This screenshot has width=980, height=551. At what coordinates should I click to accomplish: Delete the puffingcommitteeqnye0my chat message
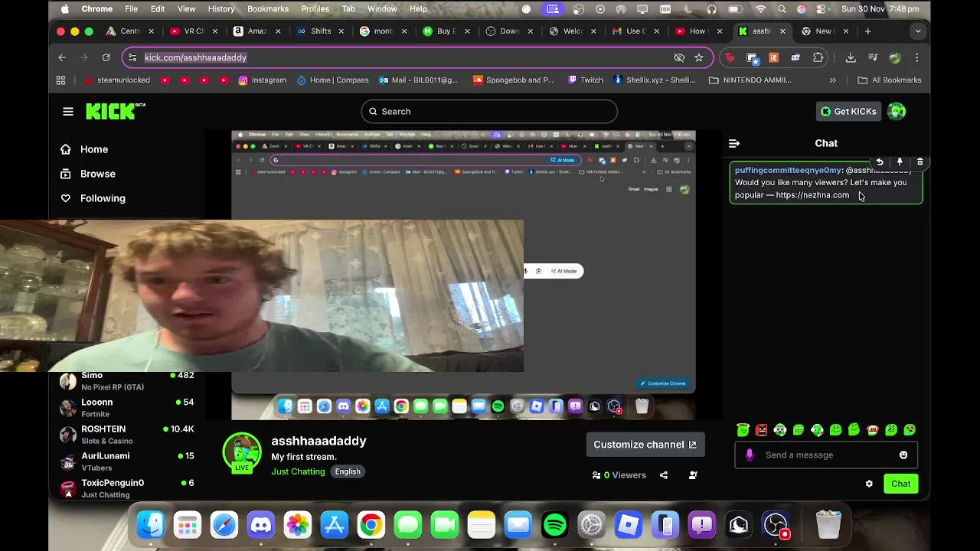click(920, 162)
